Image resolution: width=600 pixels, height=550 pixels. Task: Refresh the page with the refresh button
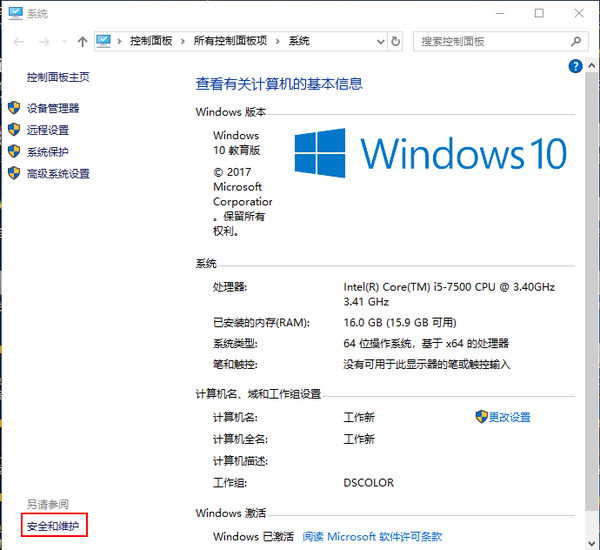(396, 41)
